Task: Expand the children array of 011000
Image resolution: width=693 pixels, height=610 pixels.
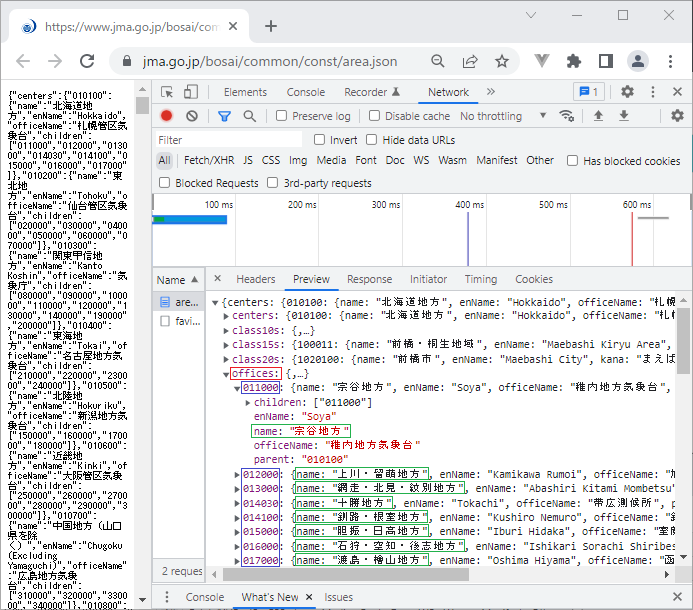Action: [248, 403]
